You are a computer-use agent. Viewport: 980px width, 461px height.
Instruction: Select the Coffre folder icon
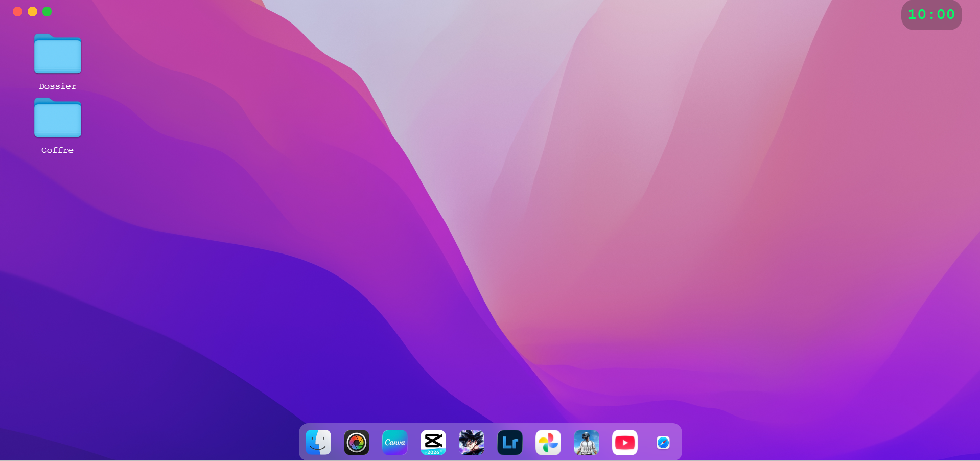click(x=58, y=118)
